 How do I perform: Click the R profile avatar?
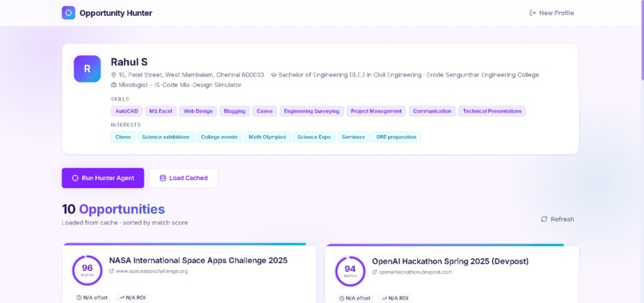point(87,69)
